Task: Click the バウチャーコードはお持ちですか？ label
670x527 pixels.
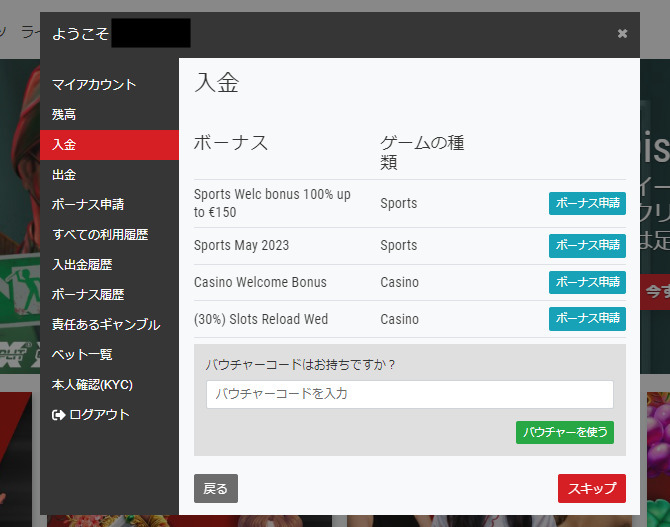Action: click(300, 365)
